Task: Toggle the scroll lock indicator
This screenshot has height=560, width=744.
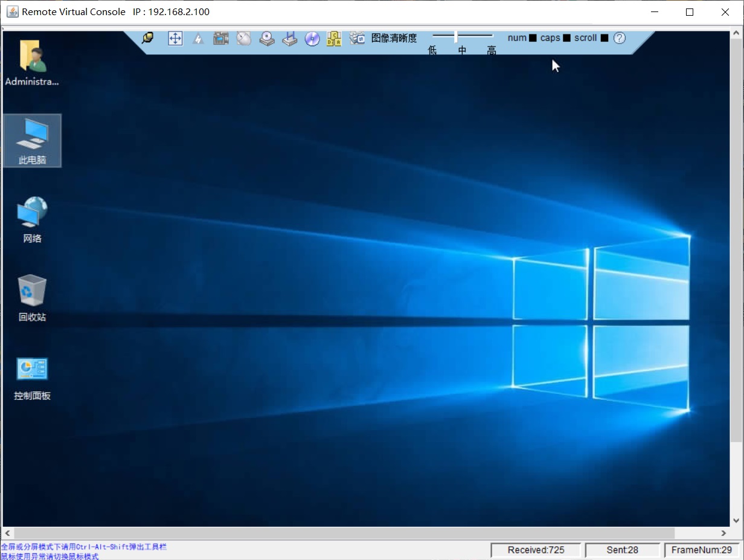Action: [604, 38]
